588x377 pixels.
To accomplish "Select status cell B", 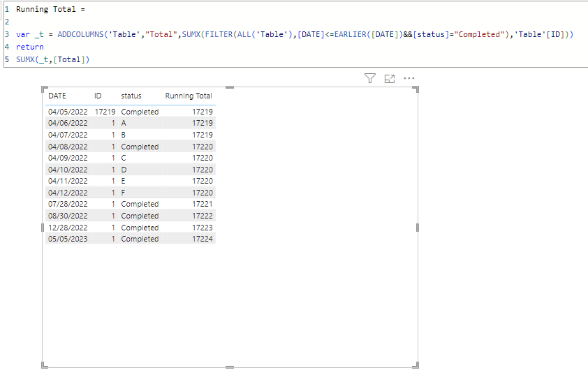I will coord(124,135).
